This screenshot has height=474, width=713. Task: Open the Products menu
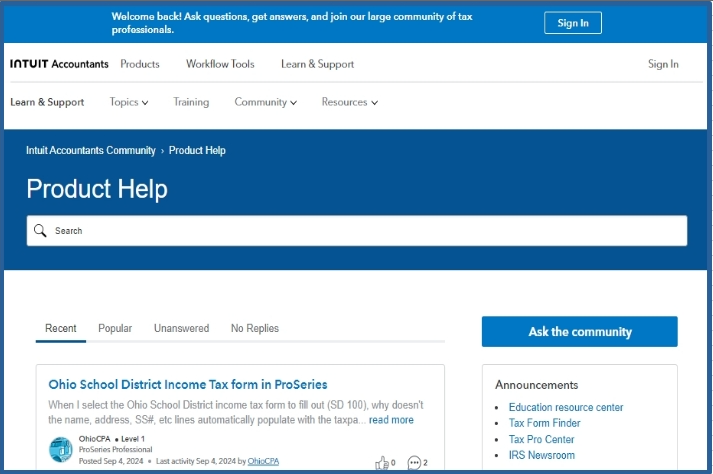[140, 64]
